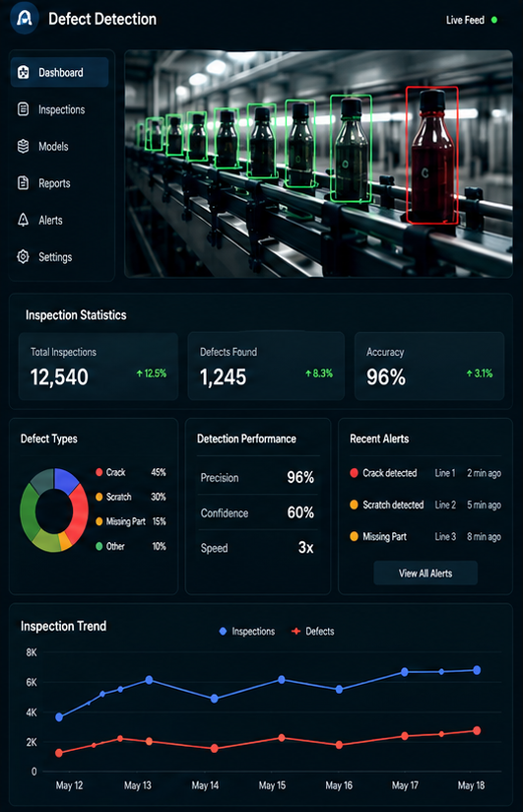This screenshot has width=523, height=812.
Task: Click the Crack 45% percentage
Action: (159, 472)
